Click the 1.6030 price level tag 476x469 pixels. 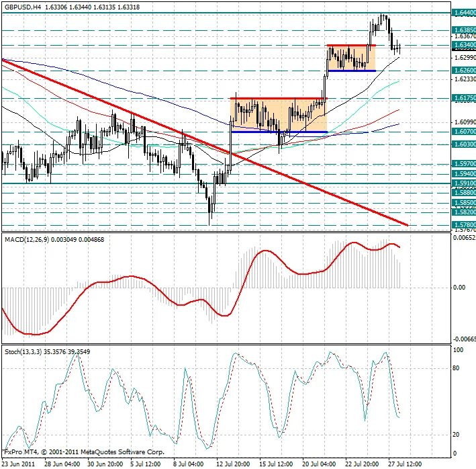coord(464,144)
